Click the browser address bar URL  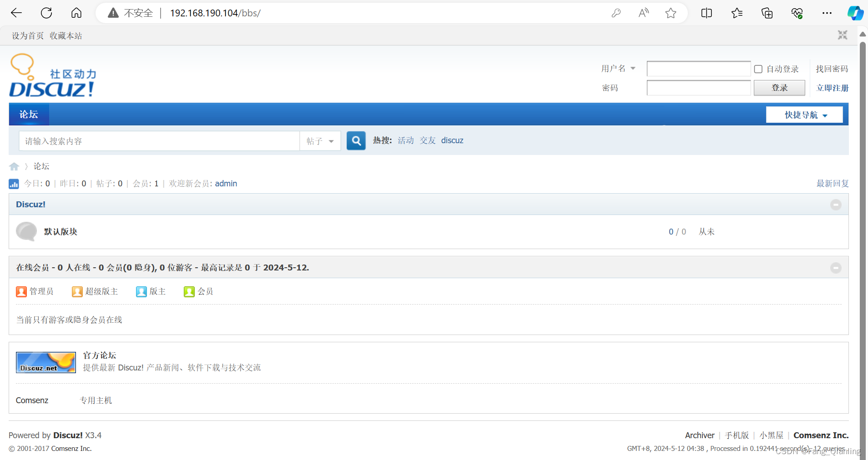(x=215, y=13)
